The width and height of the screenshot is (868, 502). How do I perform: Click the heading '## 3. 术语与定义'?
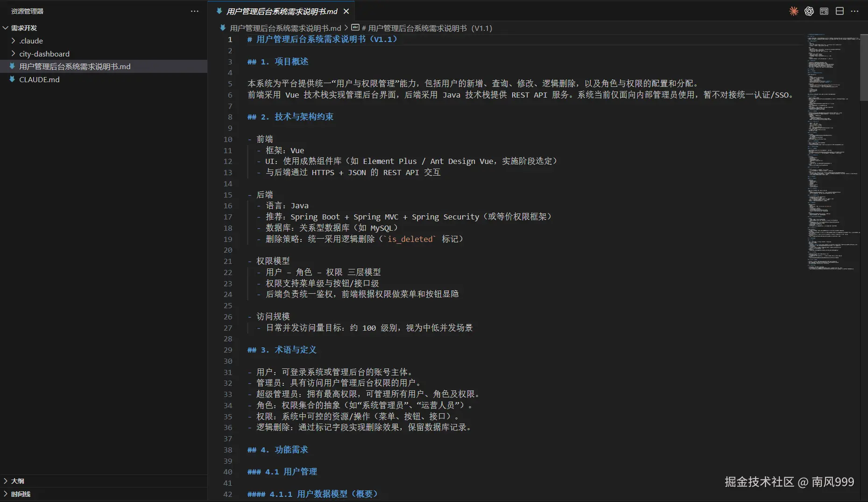click(x=282, y=350)
